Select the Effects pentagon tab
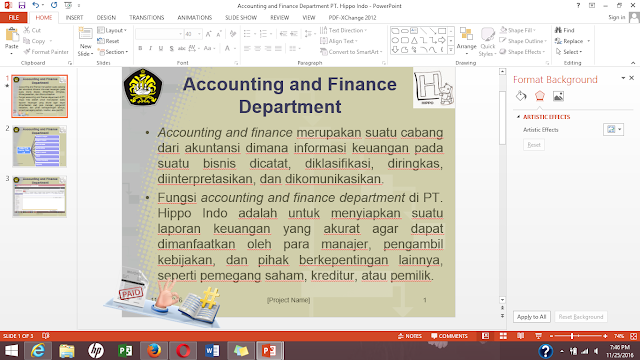 540,96
